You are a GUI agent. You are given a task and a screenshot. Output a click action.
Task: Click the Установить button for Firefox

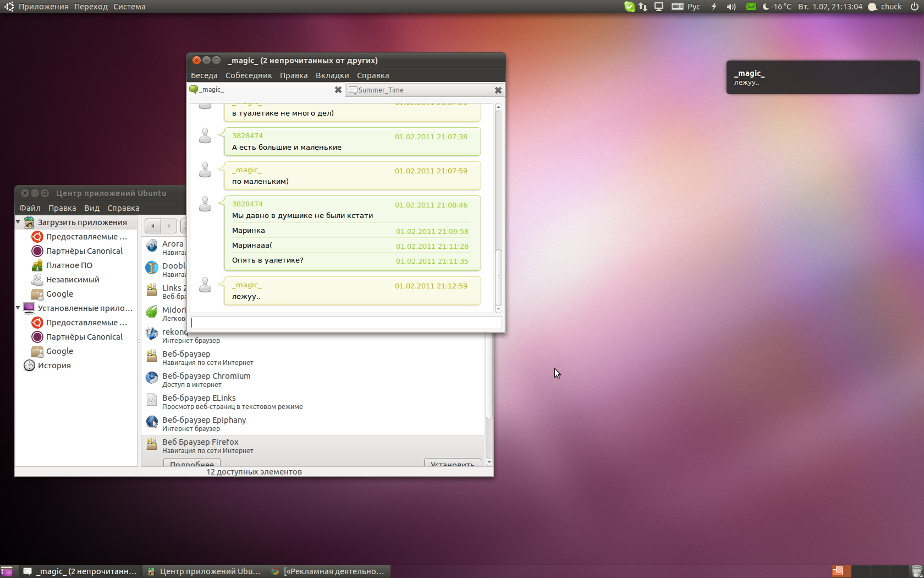[x=453, y=463]
